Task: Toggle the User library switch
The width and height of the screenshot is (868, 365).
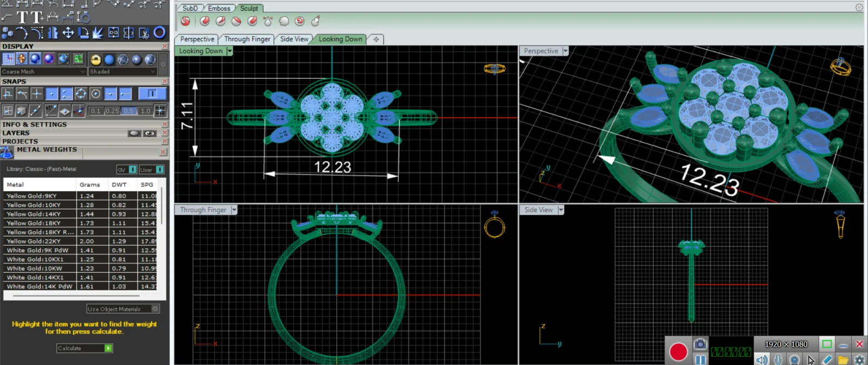Action: point(152,170)
